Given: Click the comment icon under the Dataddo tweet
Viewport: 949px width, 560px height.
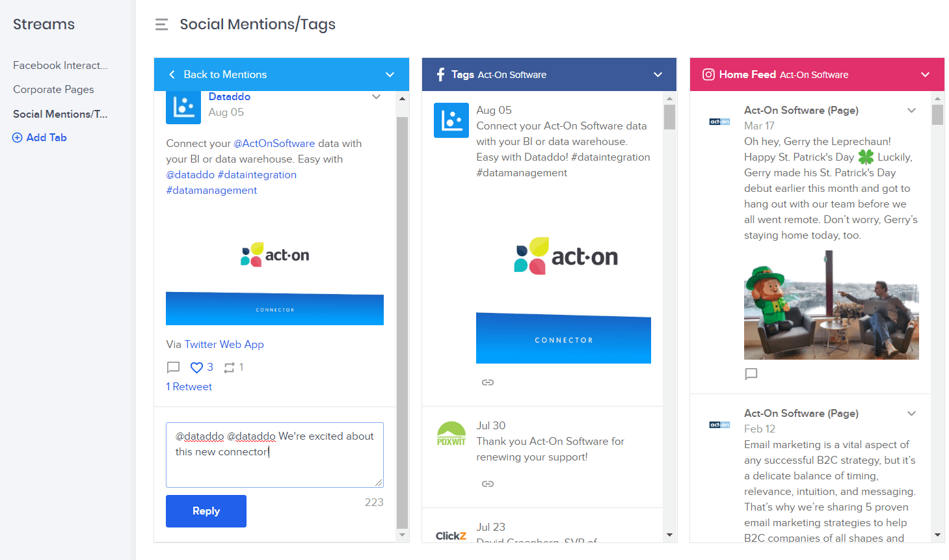Looking at the screenshot, I should (173, 367).
